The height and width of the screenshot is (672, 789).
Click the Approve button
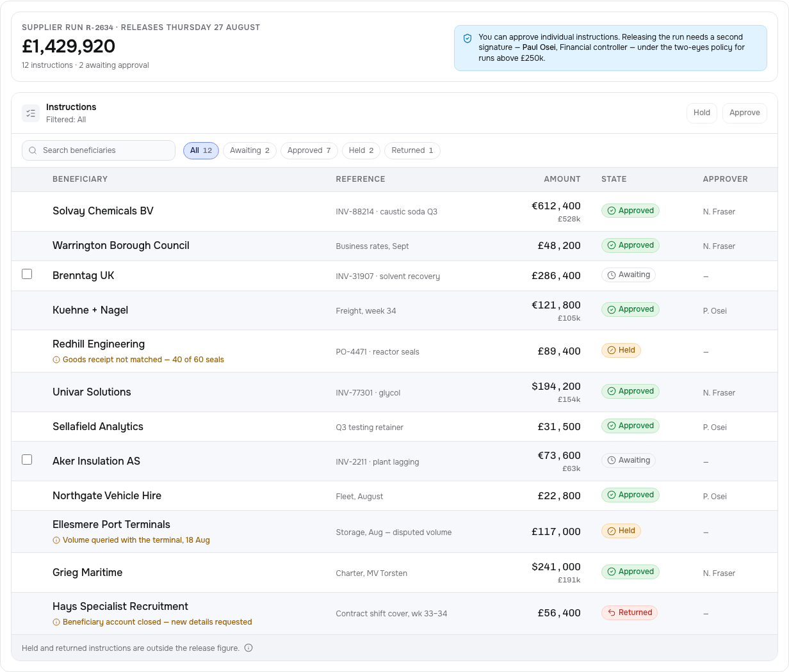[745, 113]
